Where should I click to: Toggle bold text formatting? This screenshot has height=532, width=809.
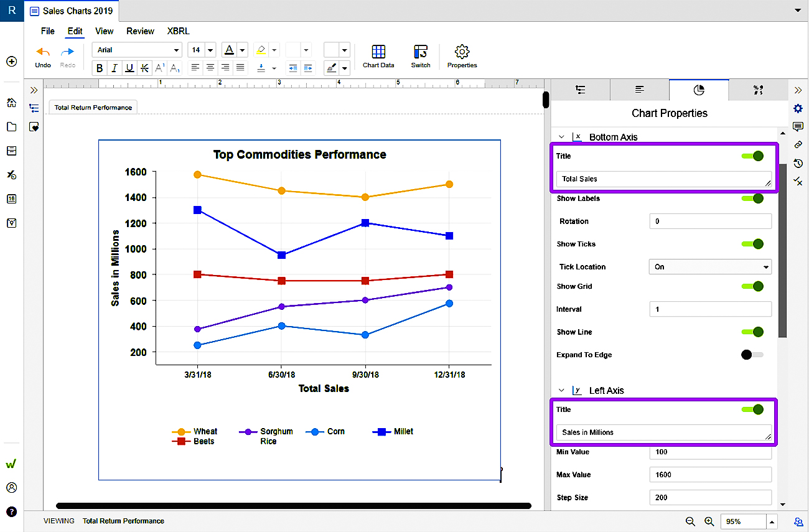[100, 68]
